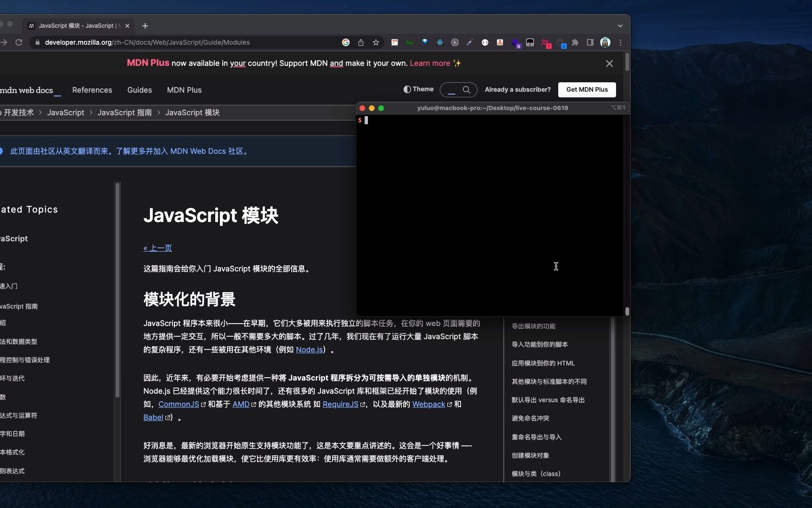Minimize the terminal window (yellow button)

coord(372,108)
